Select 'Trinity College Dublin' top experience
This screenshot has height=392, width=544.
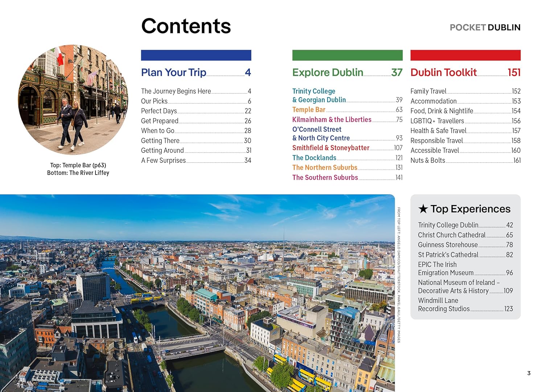(x=465, y=225)
